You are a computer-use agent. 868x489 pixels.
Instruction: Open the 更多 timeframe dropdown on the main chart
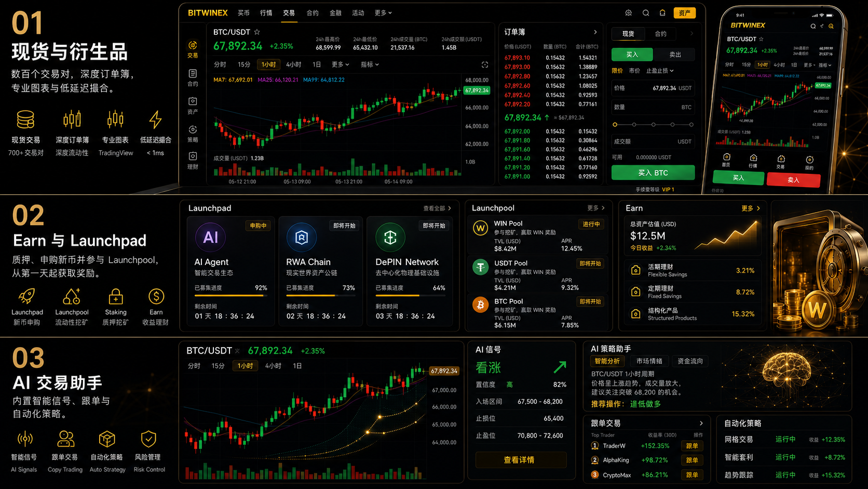pyautogui.click(x=340, y=64)
